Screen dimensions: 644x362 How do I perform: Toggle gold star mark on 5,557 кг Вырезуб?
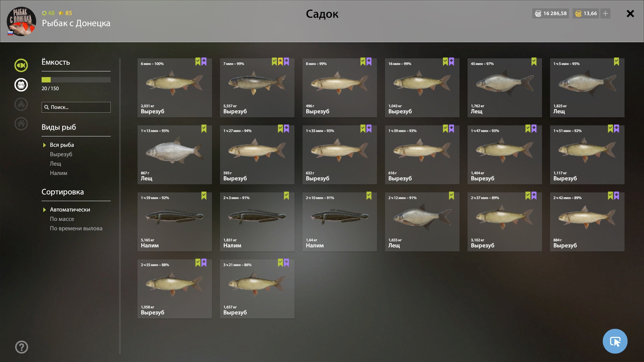tap(280, 62)
